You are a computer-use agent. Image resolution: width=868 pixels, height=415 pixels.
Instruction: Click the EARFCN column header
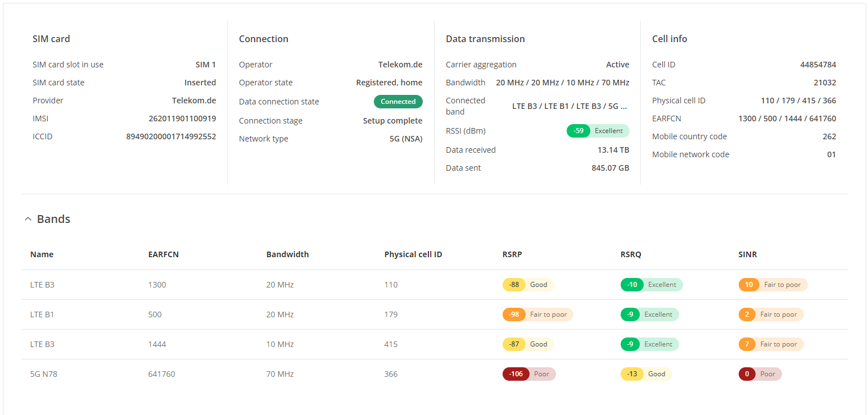tap(163, 254)
